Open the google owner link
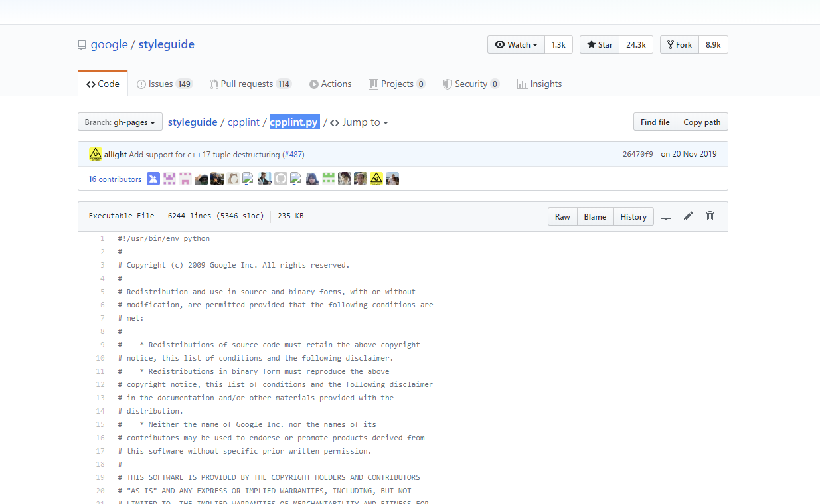The width and height of the screenshot is (820, 504). point(109,44)
